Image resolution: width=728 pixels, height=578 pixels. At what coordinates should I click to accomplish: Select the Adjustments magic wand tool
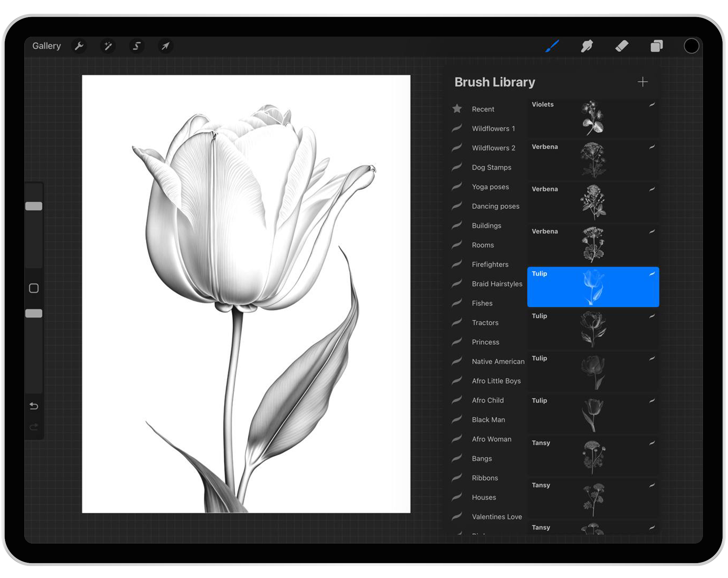pos(108,46)
